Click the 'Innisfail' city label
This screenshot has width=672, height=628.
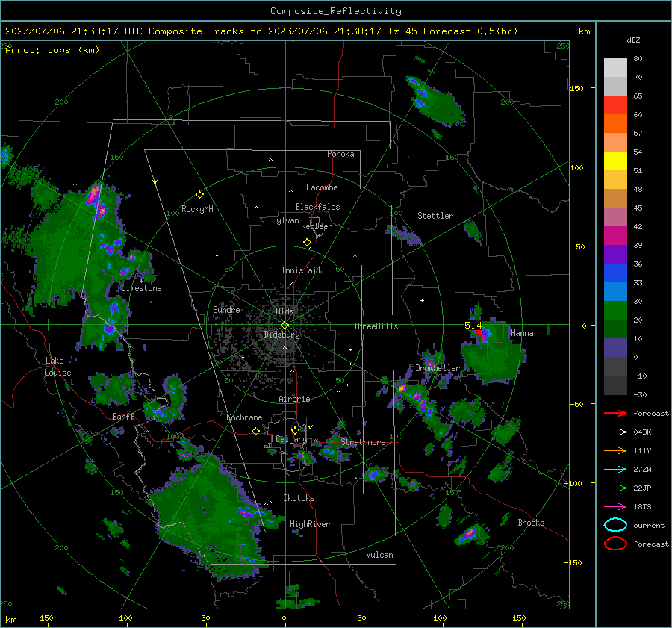(x=302, y=270)
